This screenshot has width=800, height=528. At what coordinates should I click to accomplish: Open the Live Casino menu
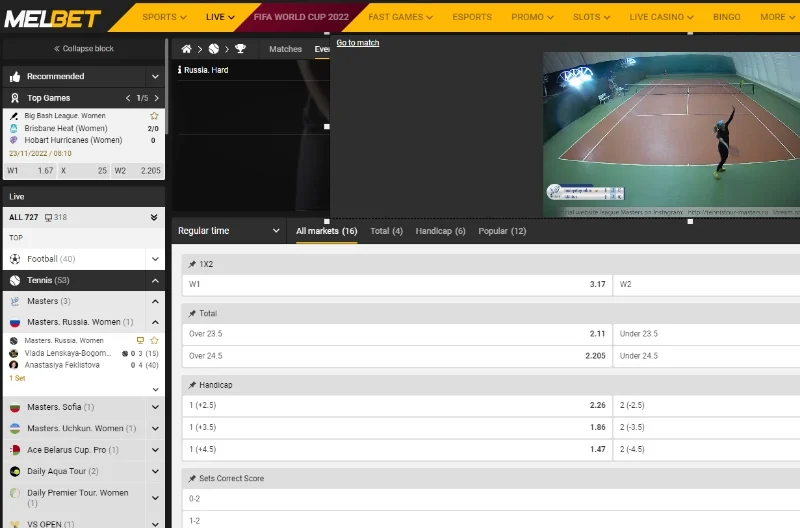[x=661, y=17]
